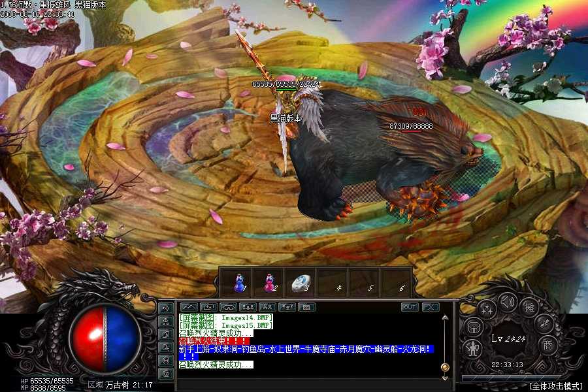Click the round speaker sound button
This screenshot has height=392, width=588.
click(508, 302)
